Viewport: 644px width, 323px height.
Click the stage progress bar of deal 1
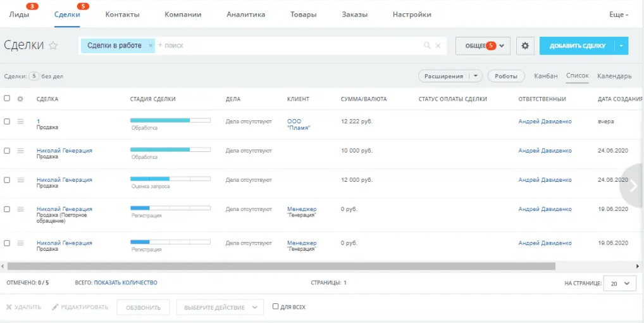pos(170,120)
